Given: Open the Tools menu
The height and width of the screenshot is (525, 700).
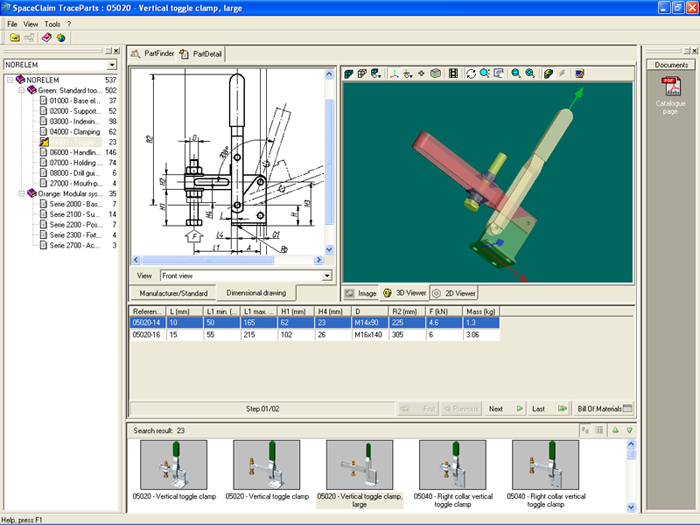Looking at the screenshot, I should (x=52, y=22).
